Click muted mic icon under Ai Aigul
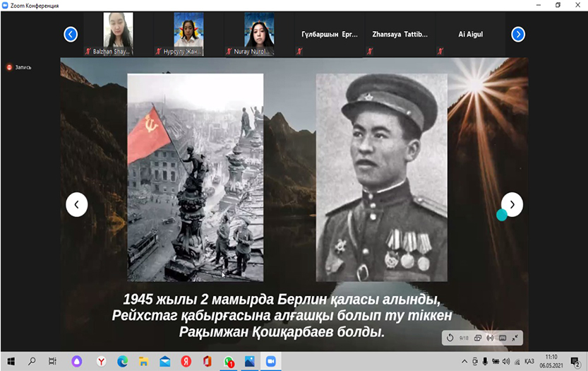Screen dimensions: 588x371 tap(440, 51)
